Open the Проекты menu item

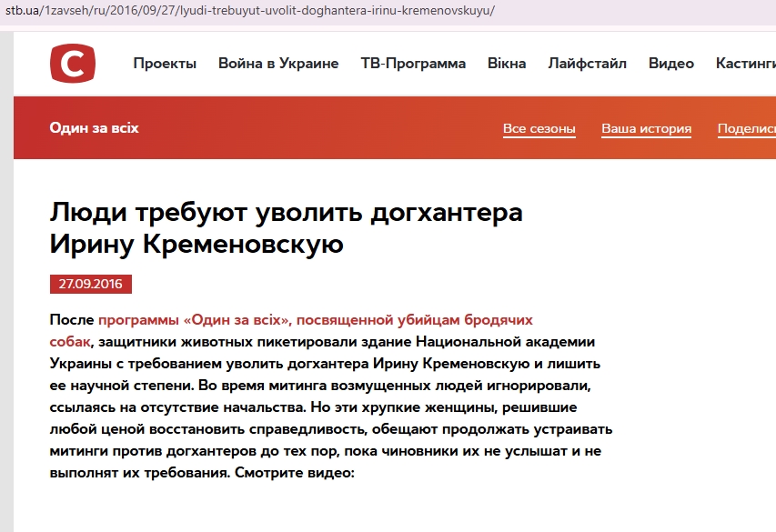pos(165,64)
